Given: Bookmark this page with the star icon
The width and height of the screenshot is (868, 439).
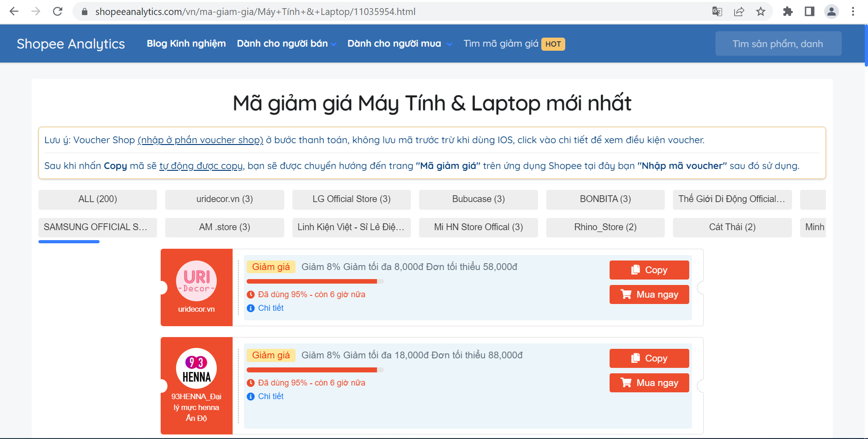Looking at the screenshot, I should click(761, 11).
